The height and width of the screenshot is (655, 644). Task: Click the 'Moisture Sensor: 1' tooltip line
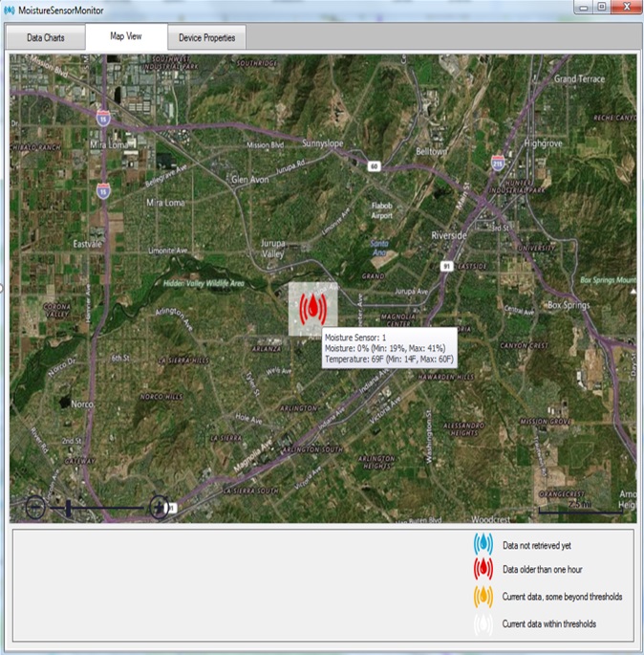pos(355,338)
